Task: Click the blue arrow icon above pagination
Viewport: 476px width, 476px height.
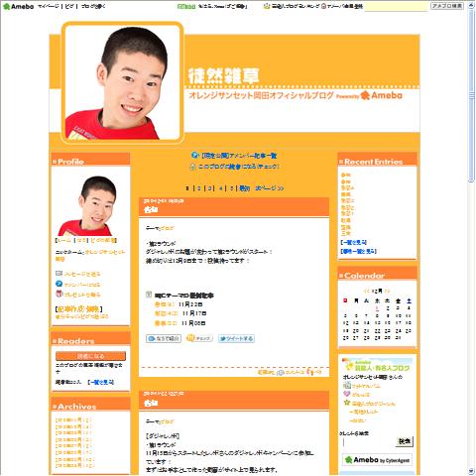Action: tap(195, 155)
